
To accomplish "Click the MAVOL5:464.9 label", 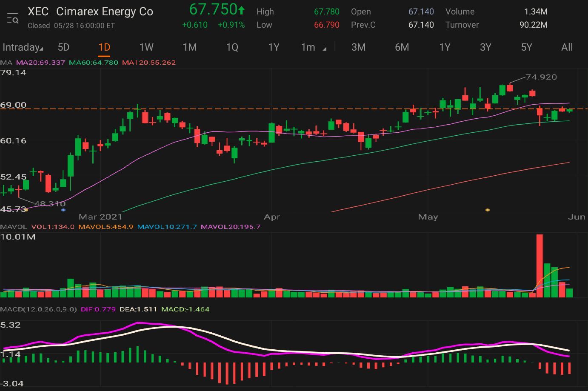I will tap(106, 227).
